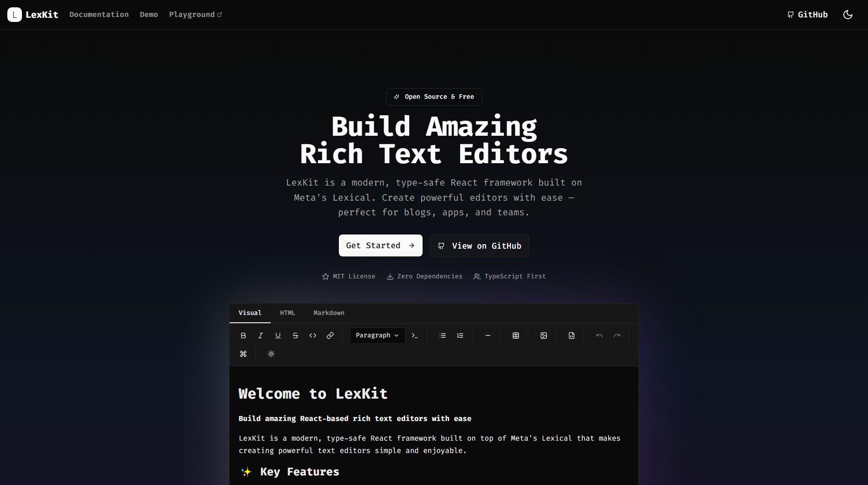Open the Paragraph block type dropdown

click(377, 336)
